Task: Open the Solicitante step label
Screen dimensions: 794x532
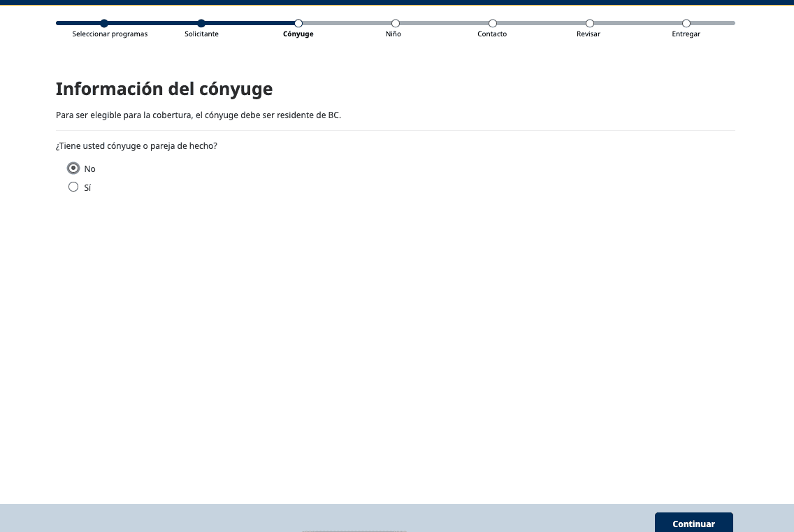Action: coord(201,34)
